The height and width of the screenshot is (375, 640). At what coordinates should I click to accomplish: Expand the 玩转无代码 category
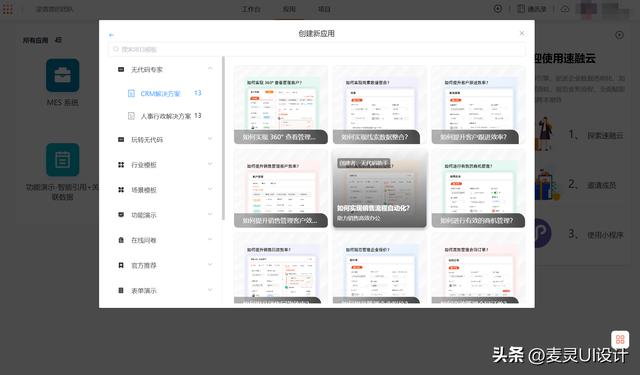(x=210, y=139)
